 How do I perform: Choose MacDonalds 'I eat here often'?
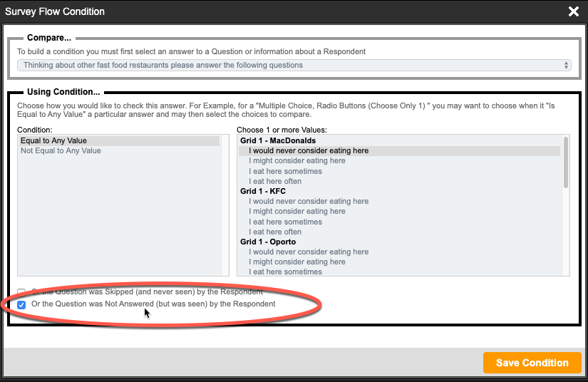click(x=275, y=182)
